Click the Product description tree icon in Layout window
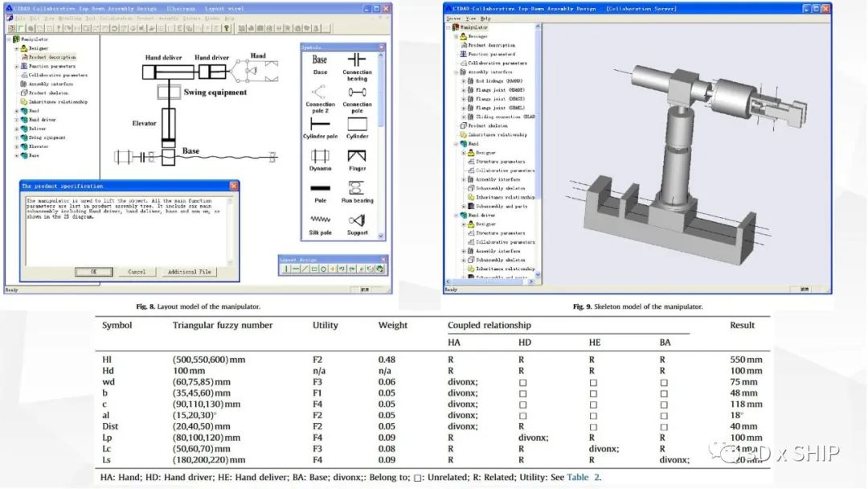The height and width of the screenshot is (489, 868). pos(24,57)
